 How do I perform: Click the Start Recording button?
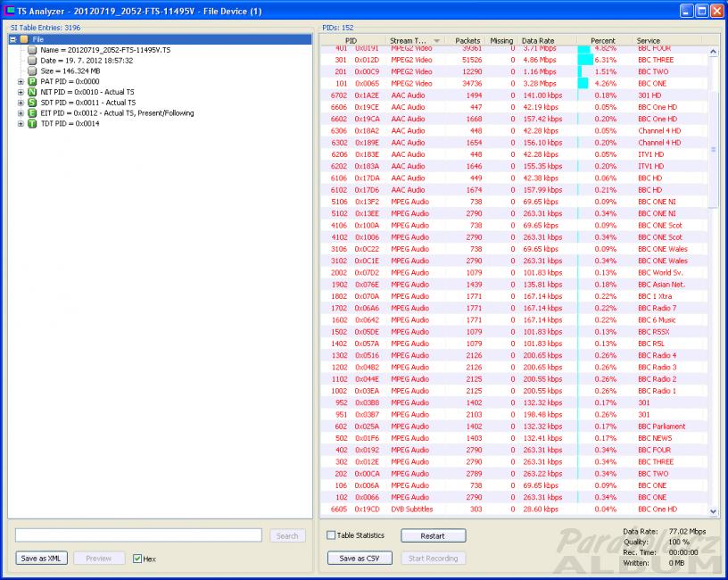(x=433, y=559)
